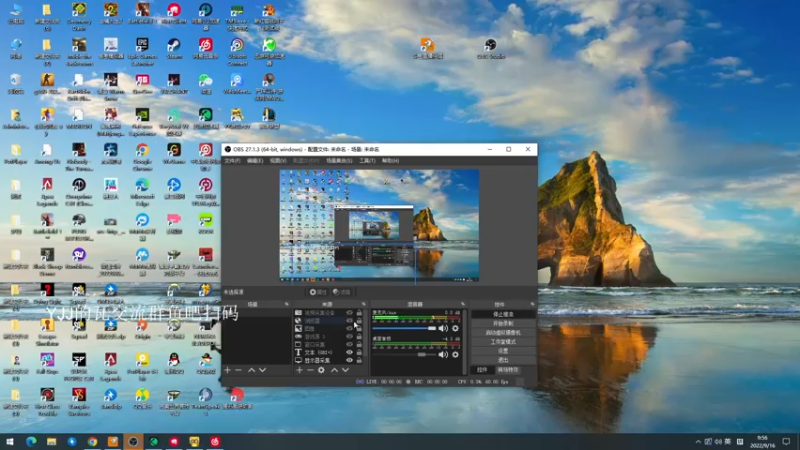This screenshot has width=800, height=450.
Task: Open OBS Settings from the Controls dock
Action: [503, 351]
